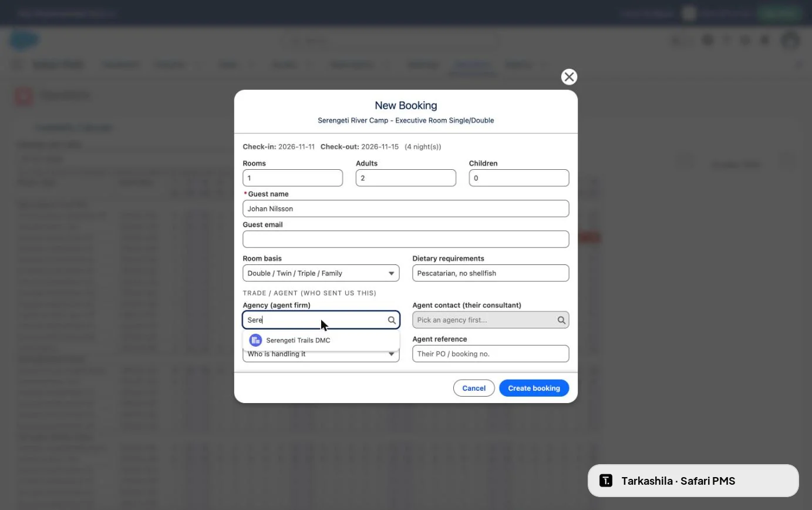Click the search icon in Agency field

pos(392,320)
